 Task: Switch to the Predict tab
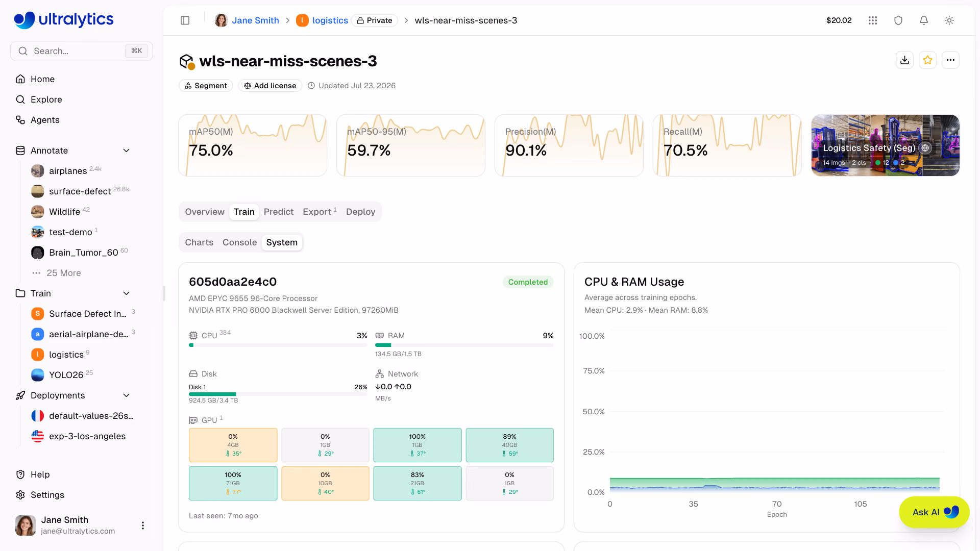(279, 212)
